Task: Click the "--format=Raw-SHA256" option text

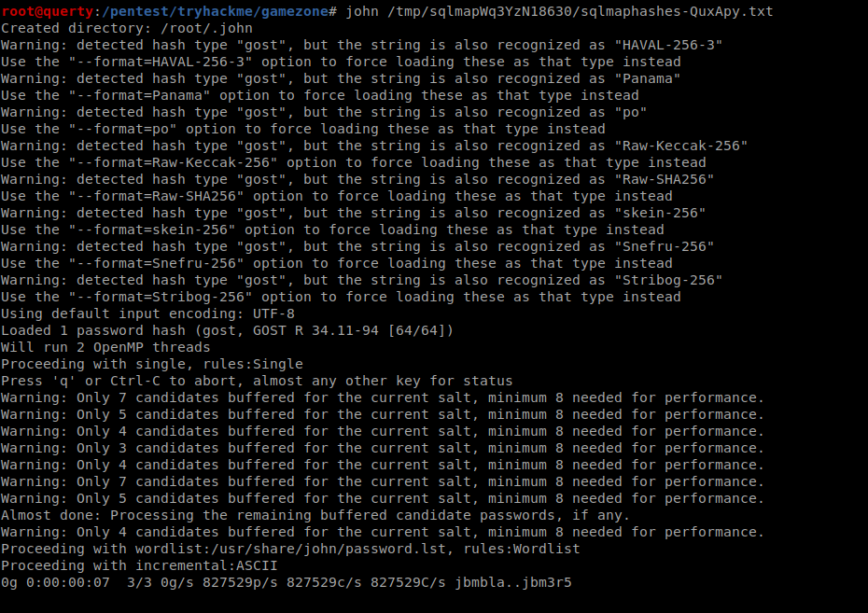Action: point(157,197)
